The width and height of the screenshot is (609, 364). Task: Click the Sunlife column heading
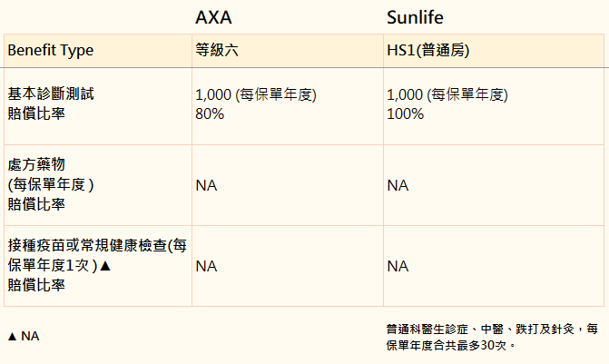tap(415, 17)
